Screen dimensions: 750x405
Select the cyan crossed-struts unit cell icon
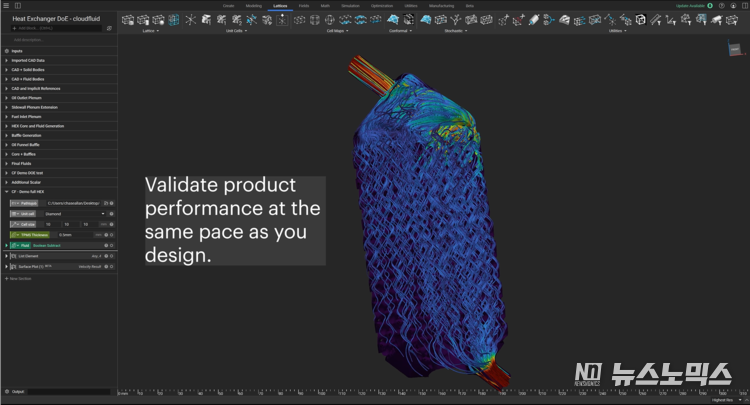252,20
